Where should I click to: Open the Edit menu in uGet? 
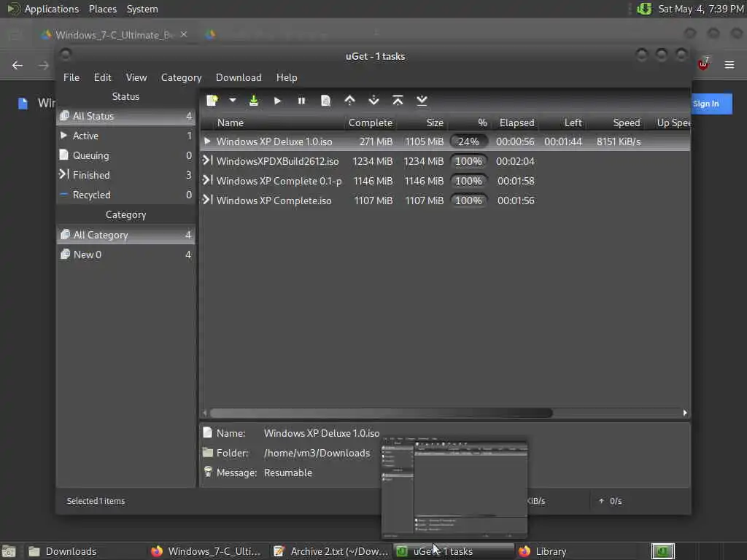coord(102,77)
